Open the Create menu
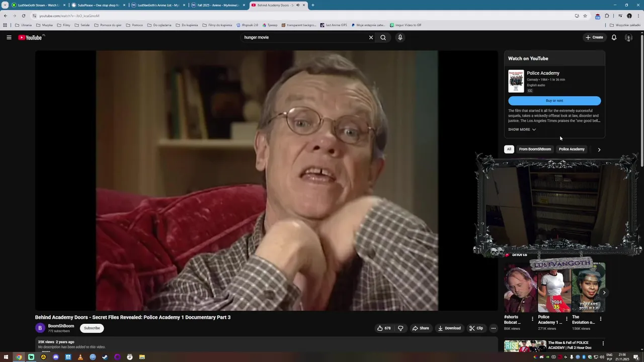The image size is (644, 362). point(594,37)
